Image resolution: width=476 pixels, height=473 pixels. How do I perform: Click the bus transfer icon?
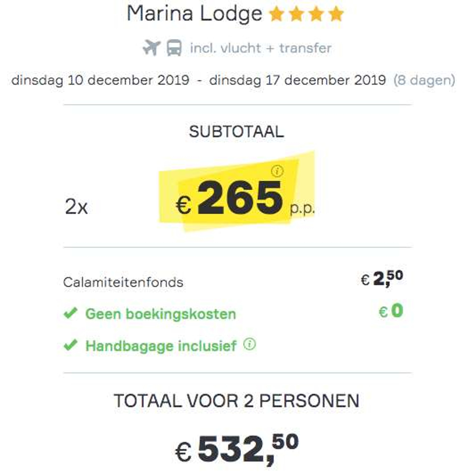(x=174, y=48)
